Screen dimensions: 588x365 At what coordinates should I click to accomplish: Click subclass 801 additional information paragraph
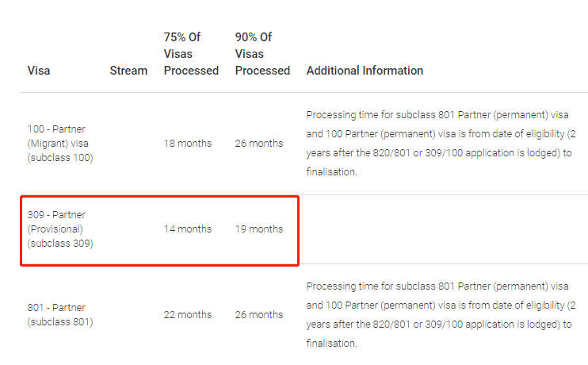click(441, 315)
